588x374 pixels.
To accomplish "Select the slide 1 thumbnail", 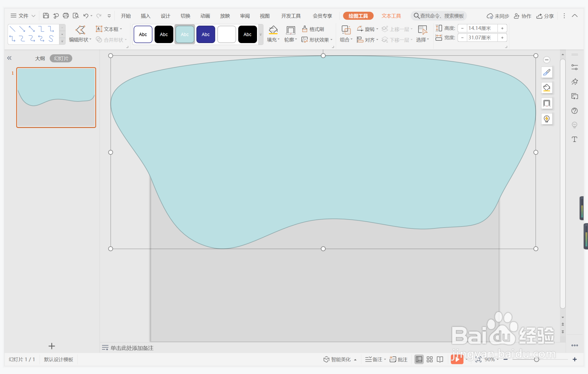I will coord(56,98).
